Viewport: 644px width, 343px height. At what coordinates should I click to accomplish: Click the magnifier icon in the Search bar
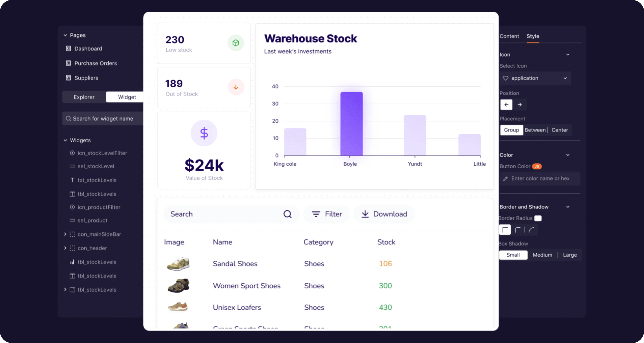click(287, 214)
